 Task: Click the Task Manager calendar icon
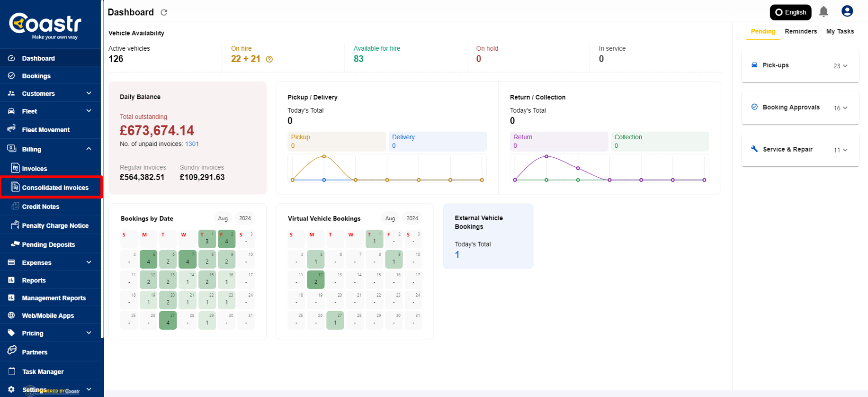(12, 371)
